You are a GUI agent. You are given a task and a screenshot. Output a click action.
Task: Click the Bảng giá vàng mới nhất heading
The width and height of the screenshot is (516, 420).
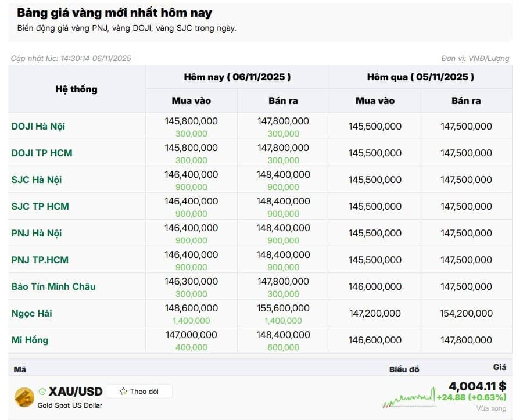[114, 13]
